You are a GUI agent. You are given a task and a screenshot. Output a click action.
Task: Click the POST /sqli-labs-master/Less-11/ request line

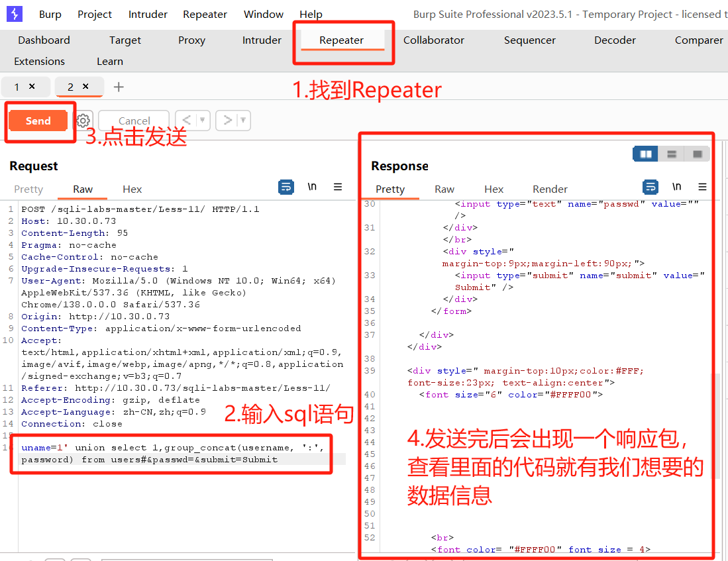(140, 209)
